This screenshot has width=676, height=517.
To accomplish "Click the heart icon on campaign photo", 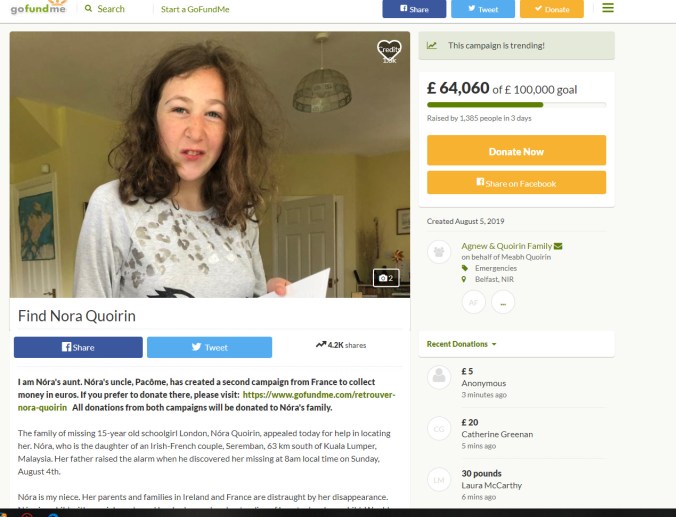I will pyautogui.click(x=389, y=50).
